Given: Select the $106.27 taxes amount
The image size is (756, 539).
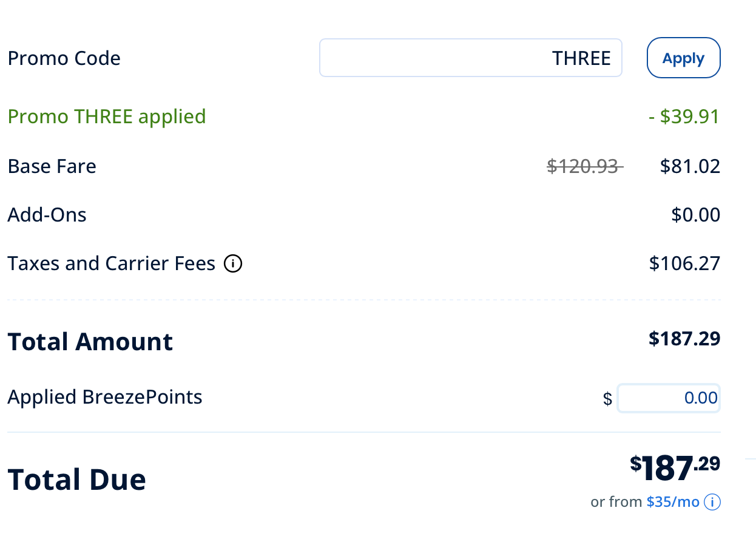Looking at the screenshot, I should pyautogui.click(x=684, y=263).
